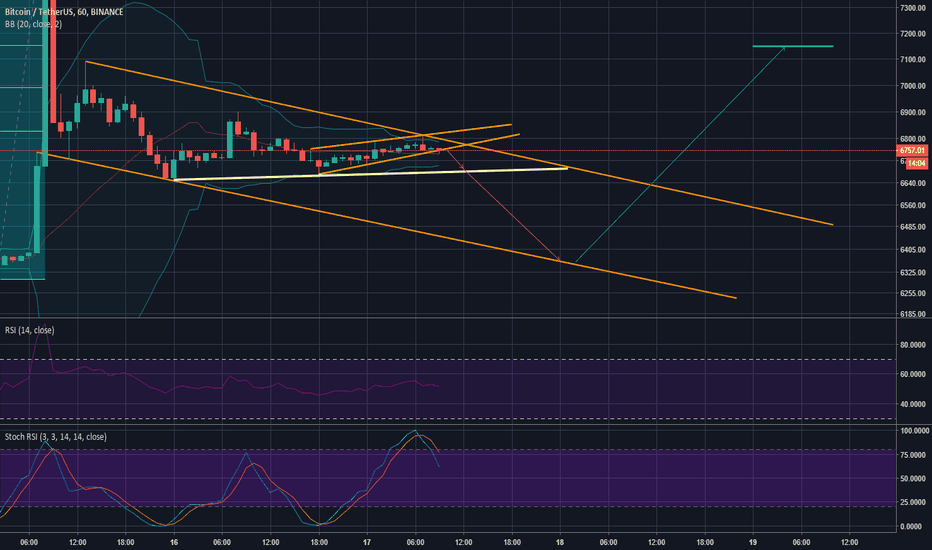Click the 75.0000 Stoch RSI scale value
Viewport: 932px width, 550px height.
(x=914, y=455)
